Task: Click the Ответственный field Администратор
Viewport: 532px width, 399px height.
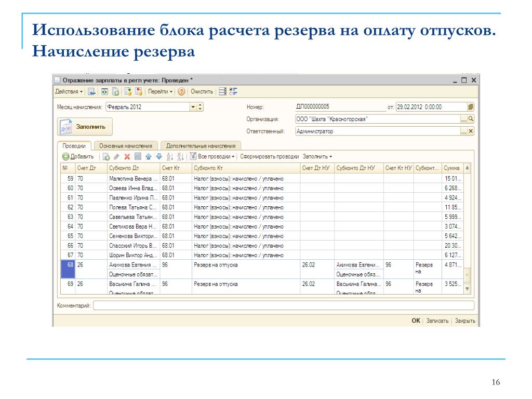Action: point(378,131)
